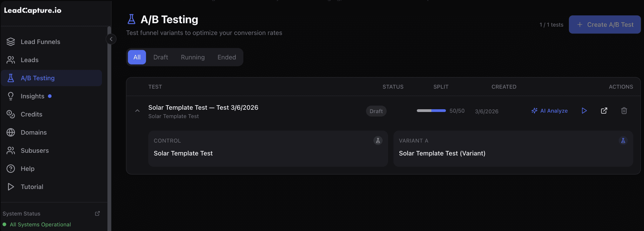This screenshot has width=644, height=231.
Task: Go to Domains using the globe icon
Action: pos(34,132)
